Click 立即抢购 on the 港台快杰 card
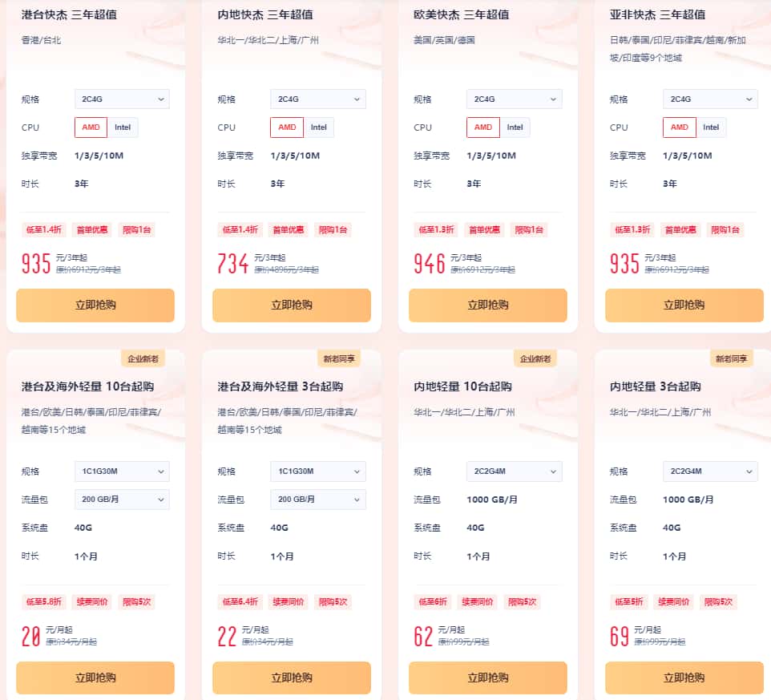771x700 pixels. point(95,305)
